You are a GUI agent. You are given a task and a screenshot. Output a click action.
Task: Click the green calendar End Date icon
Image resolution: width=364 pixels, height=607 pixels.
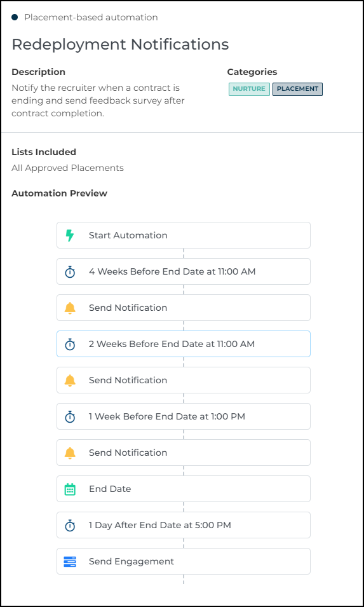point(70,489)
